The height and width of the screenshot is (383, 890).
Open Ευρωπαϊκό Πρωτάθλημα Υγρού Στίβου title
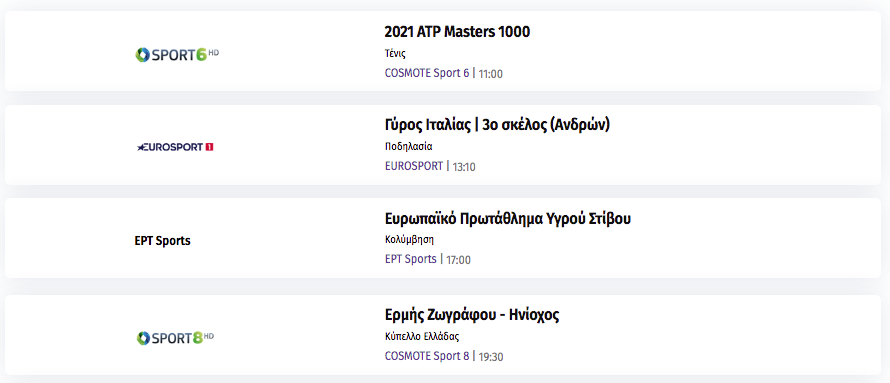[x=507, y=219]
